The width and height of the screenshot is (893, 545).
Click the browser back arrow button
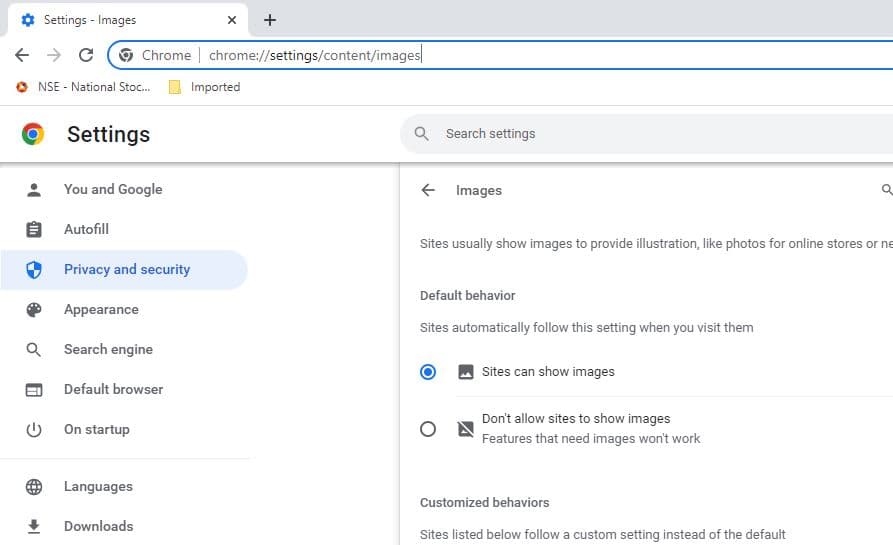[x=22, y=55]
